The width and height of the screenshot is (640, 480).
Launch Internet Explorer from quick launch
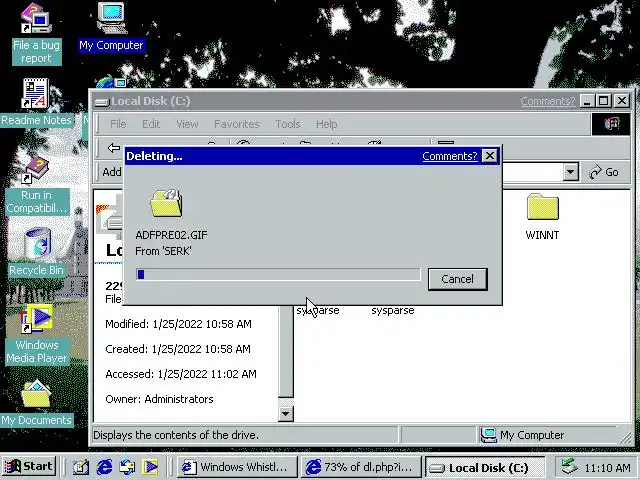click(x=104, y=467)
